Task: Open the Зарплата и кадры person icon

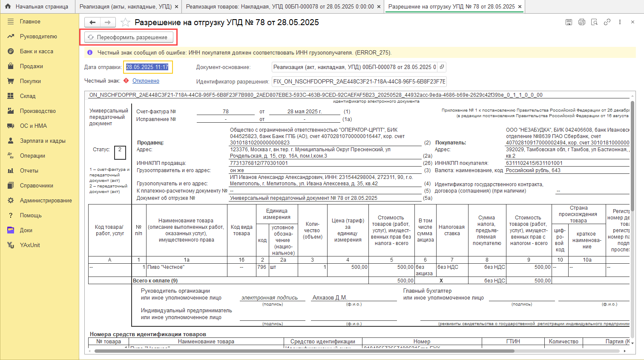Action: 11,141
